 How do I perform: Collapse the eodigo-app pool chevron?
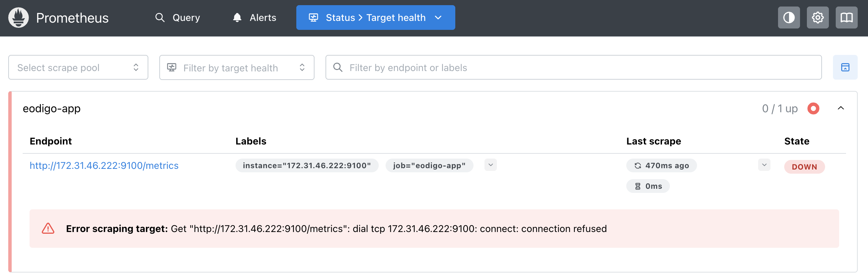pos(841,108)
